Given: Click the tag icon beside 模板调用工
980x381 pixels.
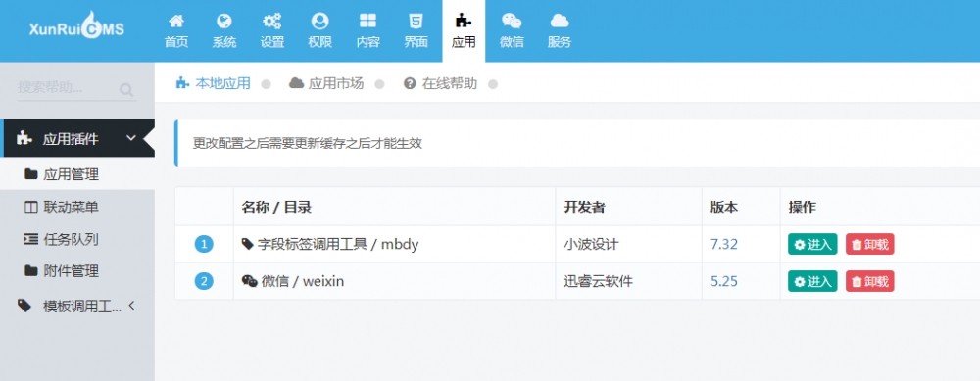Looking at the screenshot, I should [x=24, y=306].
